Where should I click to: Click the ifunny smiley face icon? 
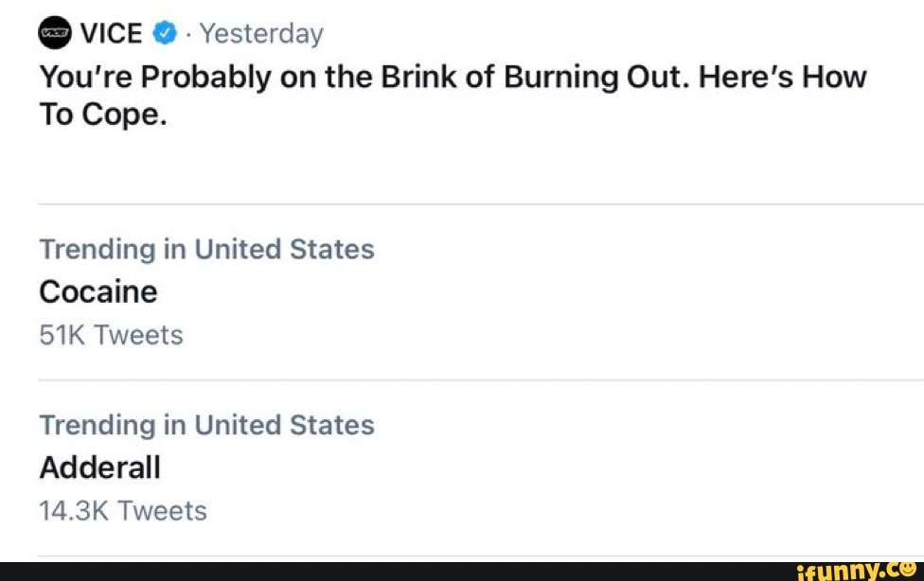click(909, 569)
